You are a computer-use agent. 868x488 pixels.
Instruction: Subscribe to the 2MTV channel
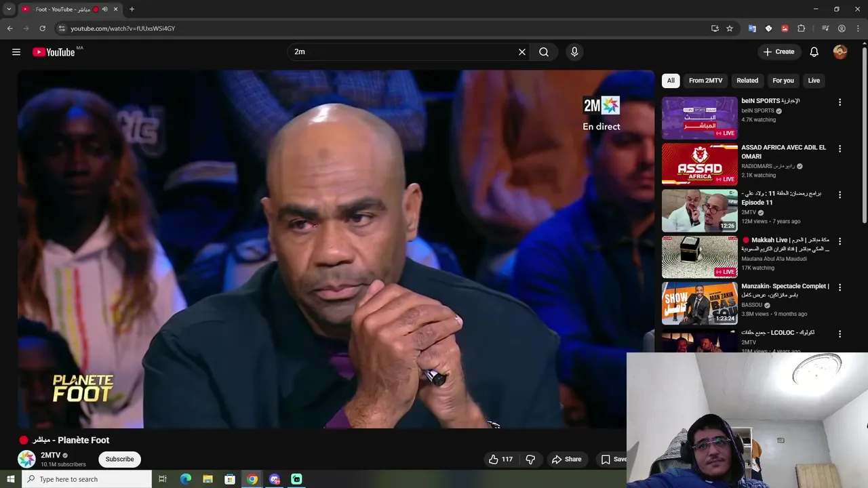[x=119, y=459]
